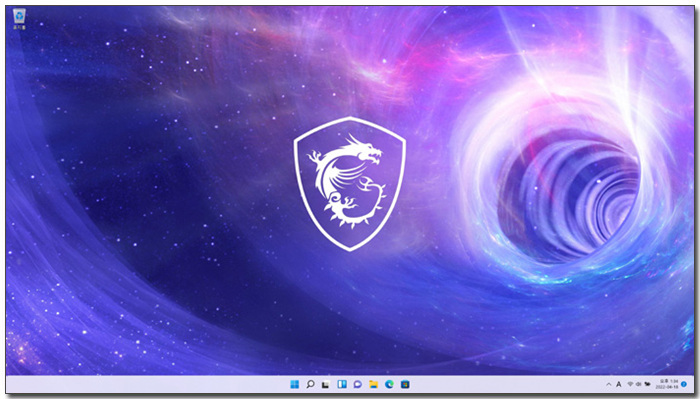The image size is (700, 399).
Task: Open the taskbar Search magnifier
Action: click(310, 384)
